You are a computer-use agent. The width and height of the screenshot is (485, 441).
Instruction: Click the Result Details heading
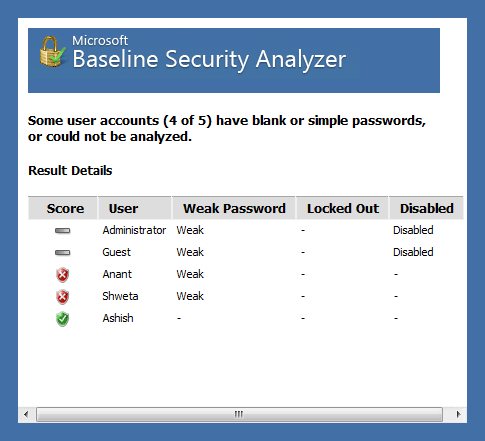click(70, 170)
